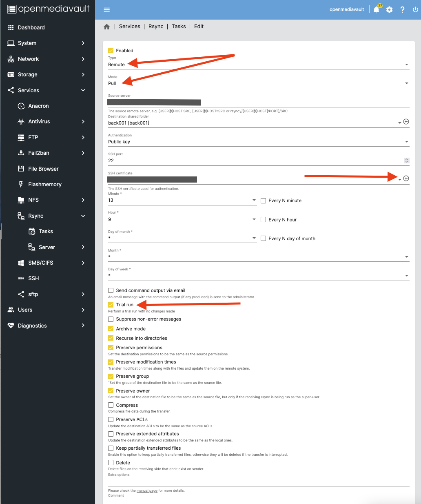Open the Authentication dropdown

pos(258,142)
